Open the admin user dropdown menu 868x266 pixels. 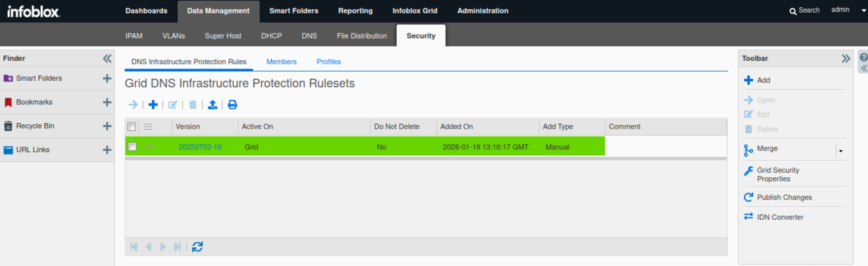pyautogui.click(x=863, y=11)
